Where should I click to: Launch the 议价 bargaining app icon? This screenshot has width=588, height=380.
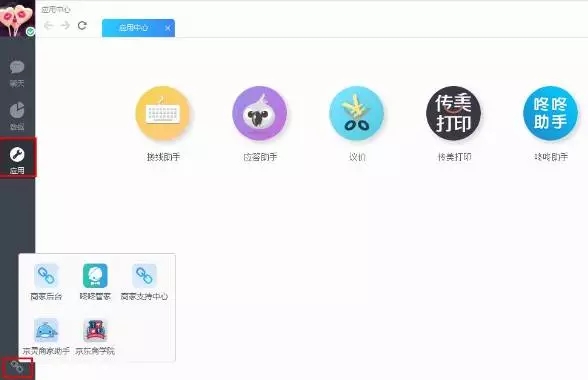tap(357, 113)
